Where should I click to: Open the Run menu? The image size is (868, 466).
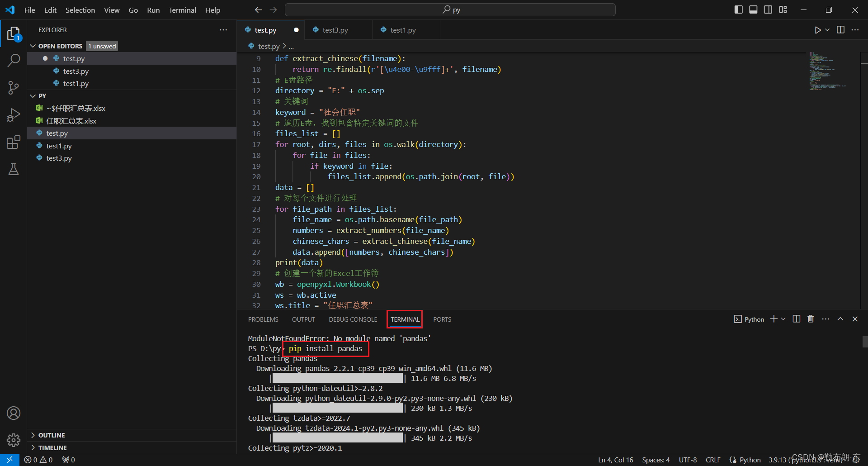coord(153,10)
